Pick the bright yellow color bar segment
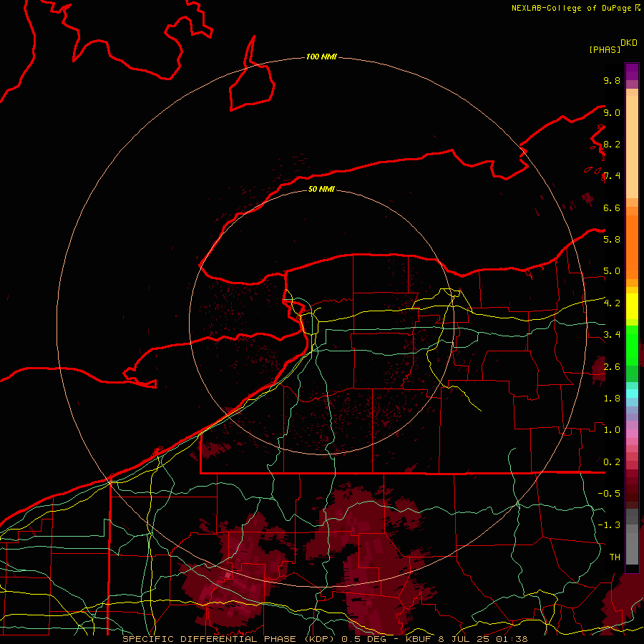Image resolution: width=644 pixels, height=644 pixels. point(632,306)
